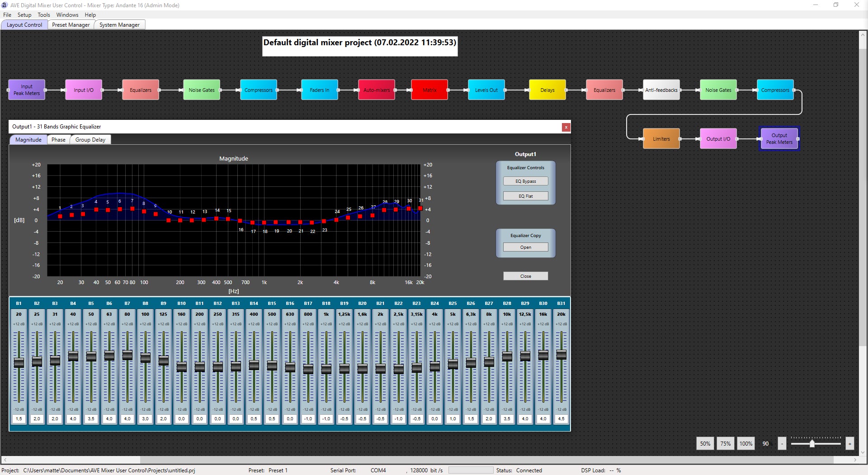Image resolution: width=868 pixels, height=475 pixels.
Task: Click the B31 20k gain value field
Action: click(x=561, y=419)
